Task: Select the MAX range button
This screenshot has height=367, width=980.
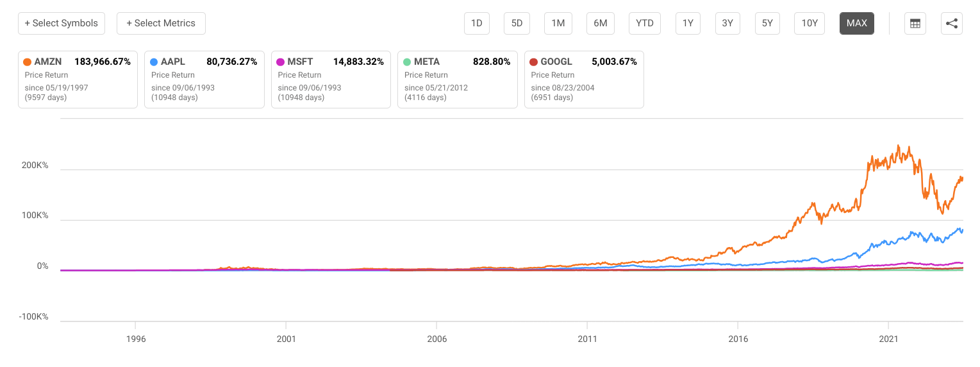Action: pos(857,23)
